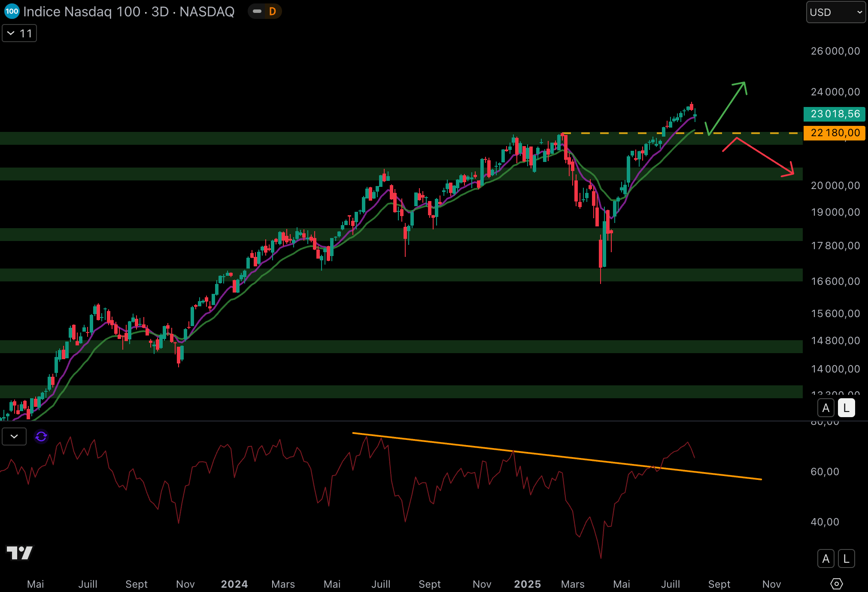
Task: Toggle auto scale A on RSI pane
Action: [x=826, y=558]
